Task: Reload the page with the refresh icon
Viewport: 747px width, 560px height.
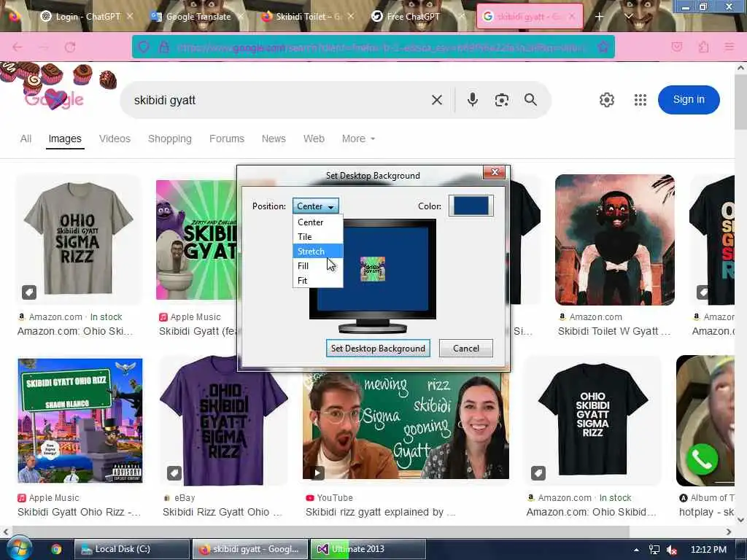Action: click(x=70, y=47)
